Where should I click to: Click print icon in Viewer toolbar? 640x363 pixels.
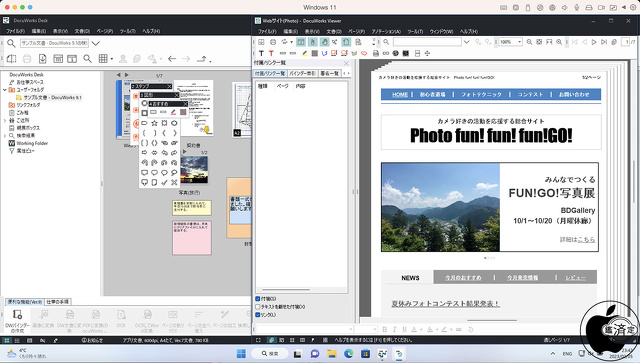(273, 42)
